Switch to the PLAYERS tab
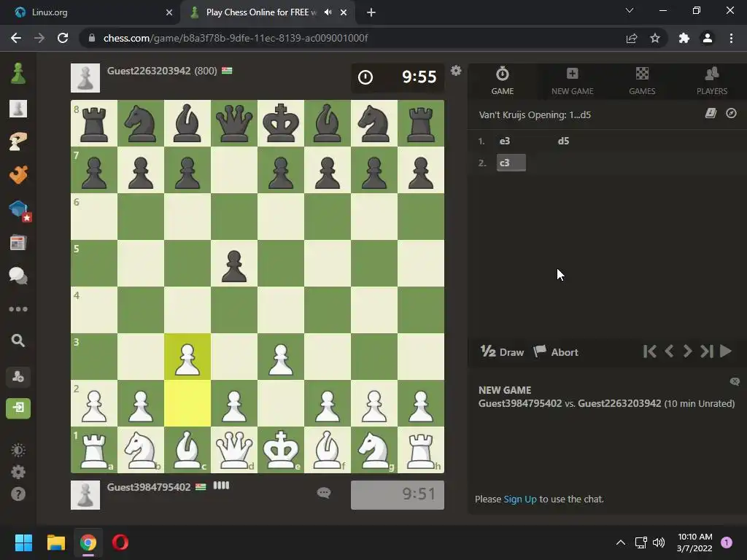This screenshot has width=747, height=560. tap(712, 81)
